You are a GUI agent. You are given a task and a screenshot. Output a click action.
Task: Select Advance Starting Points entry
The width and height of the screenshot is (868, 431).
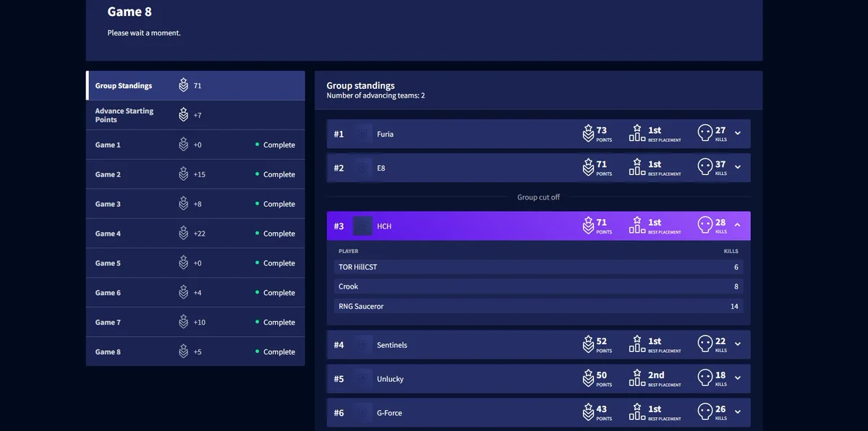(195, 115)
